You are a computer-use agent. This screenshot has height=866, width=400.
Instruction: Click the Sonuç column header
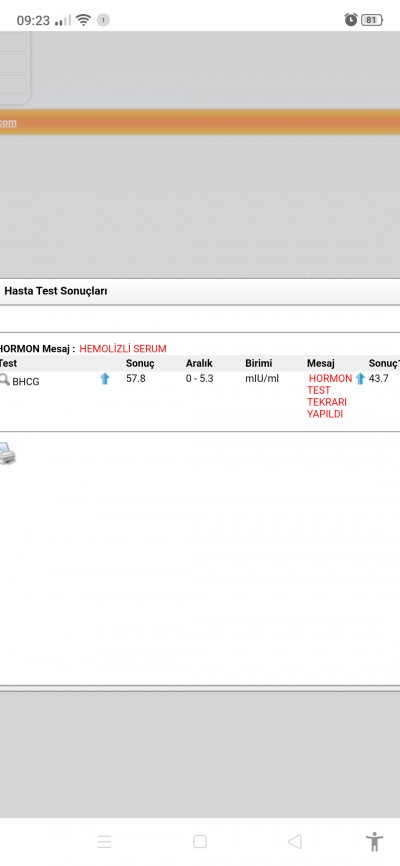tap(140, 363)
